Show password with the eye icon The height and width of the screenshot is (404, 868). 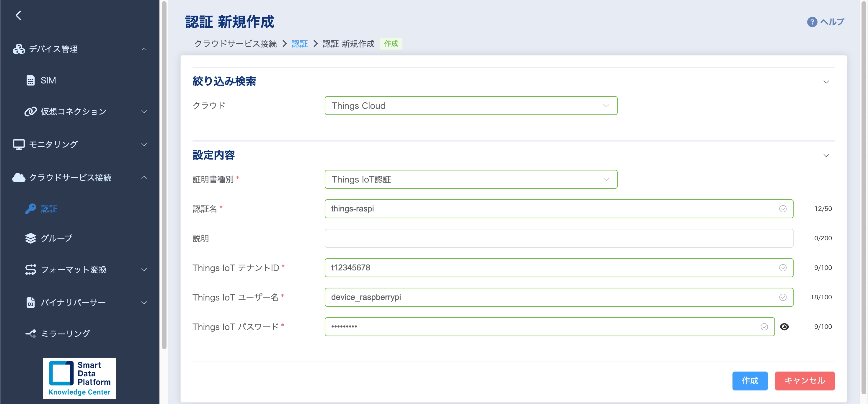pyautogui.click(x=784, y=326)
